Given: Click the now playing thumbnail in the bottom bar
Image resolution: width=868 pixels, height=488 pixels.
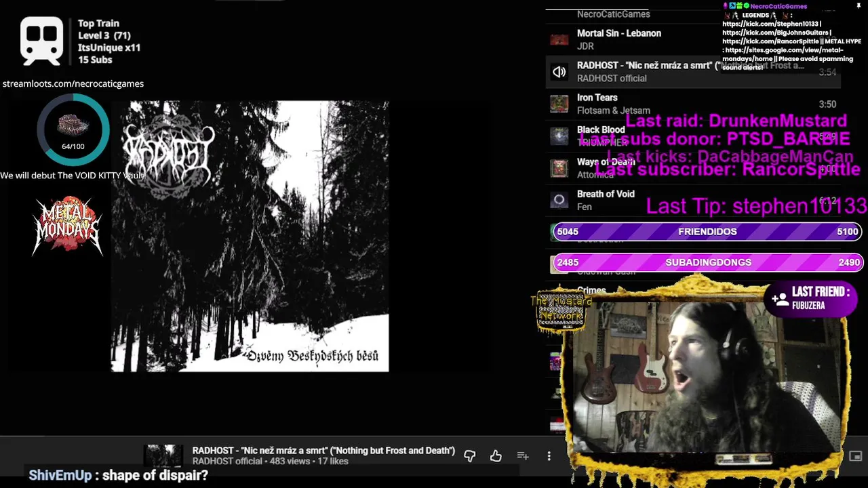Looking at the screenshot, I should pos(165,455).
